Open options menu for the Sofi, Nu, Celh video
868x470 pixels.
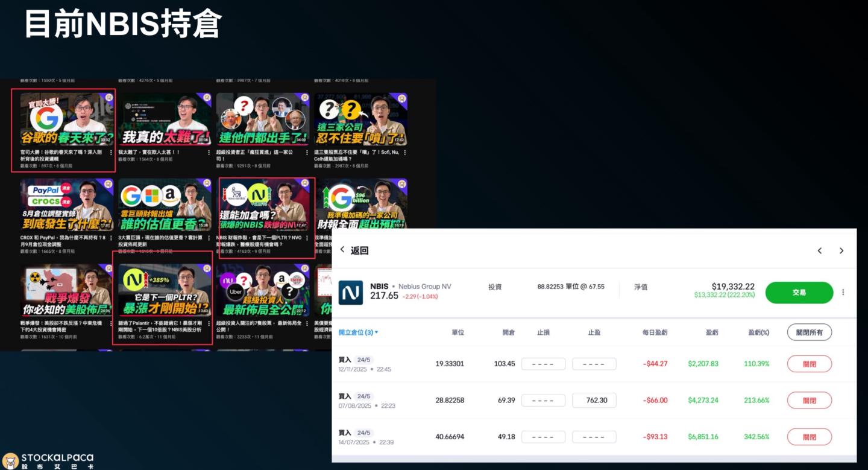point(405,153)
